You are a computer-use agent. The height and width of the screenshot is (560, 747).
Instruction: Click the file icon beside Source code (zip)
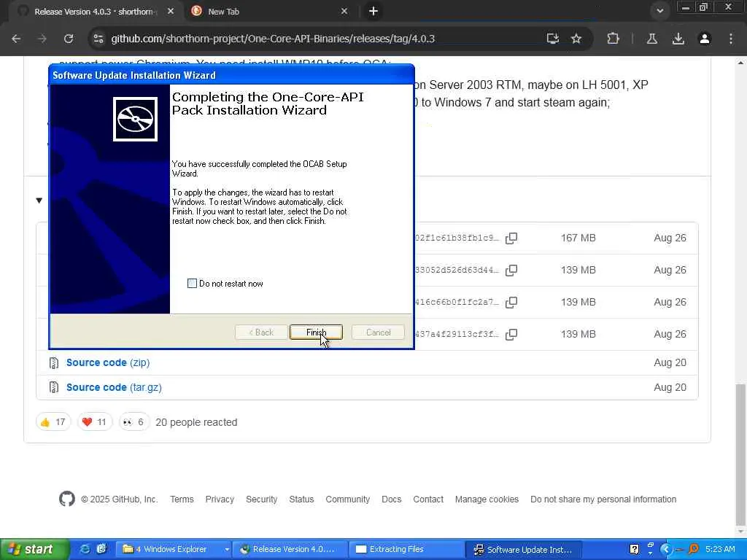tap(54, 363)
